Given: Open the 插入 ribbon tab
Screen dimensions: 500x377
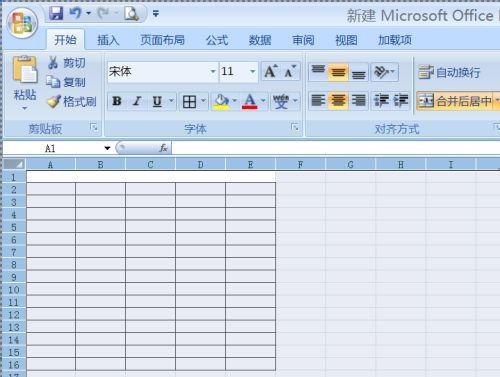Looking at the screenshot, I should point(108,40).
